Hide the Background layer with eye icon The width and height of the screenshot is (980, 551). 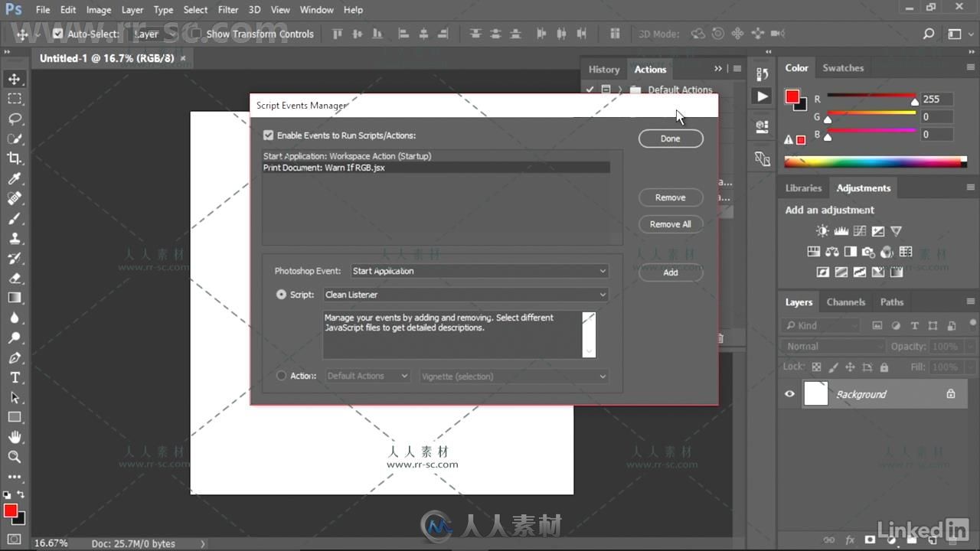[x=789, y=394]
